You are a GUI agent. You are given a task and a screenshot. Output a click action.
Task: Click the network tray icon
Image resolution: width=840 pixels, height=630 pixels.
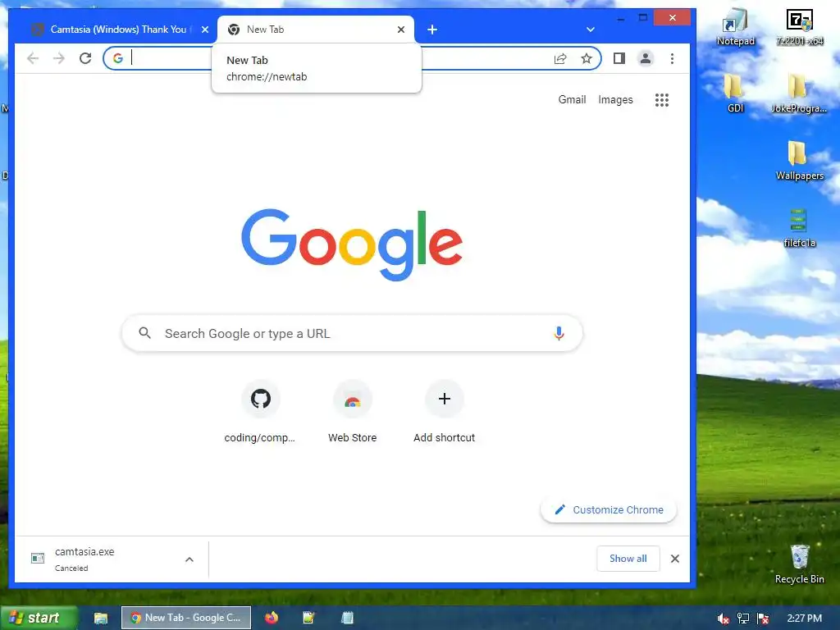743,619
